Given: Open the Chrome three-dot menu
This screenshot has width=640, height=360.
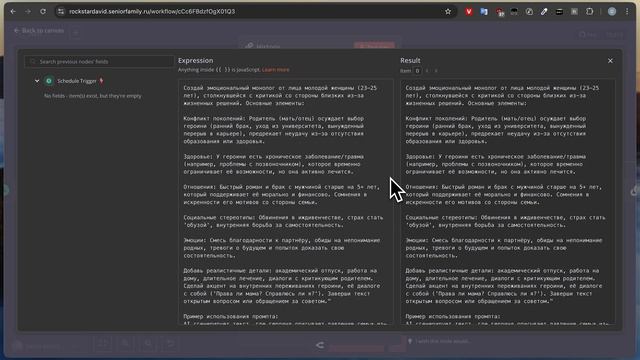Looking at the screenshot, I should tap(627, 12).
